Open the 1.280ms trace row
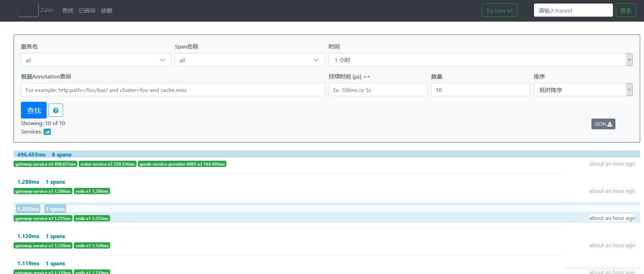The image size is (644, 274). click(327, 182)
